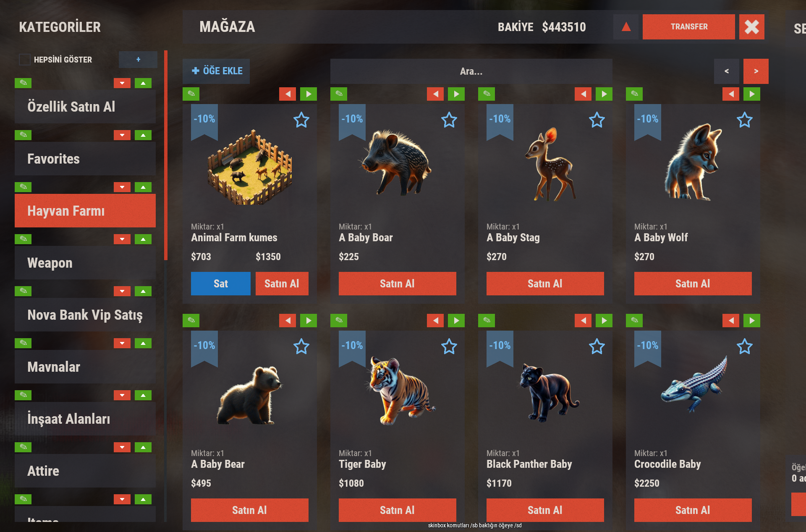Click the category list scrollbar
Screen dimensions: 806x532
pos(166,155)
